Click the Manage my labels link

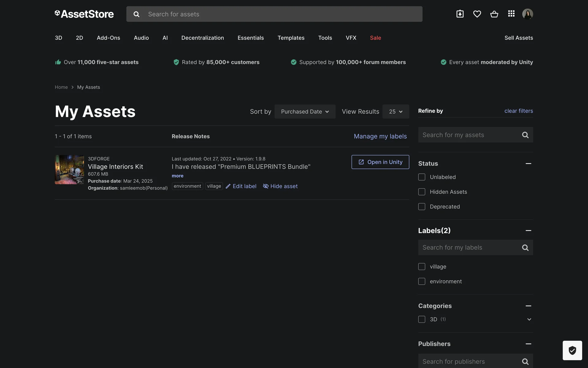pyautogui.click(x=380, y=136)
